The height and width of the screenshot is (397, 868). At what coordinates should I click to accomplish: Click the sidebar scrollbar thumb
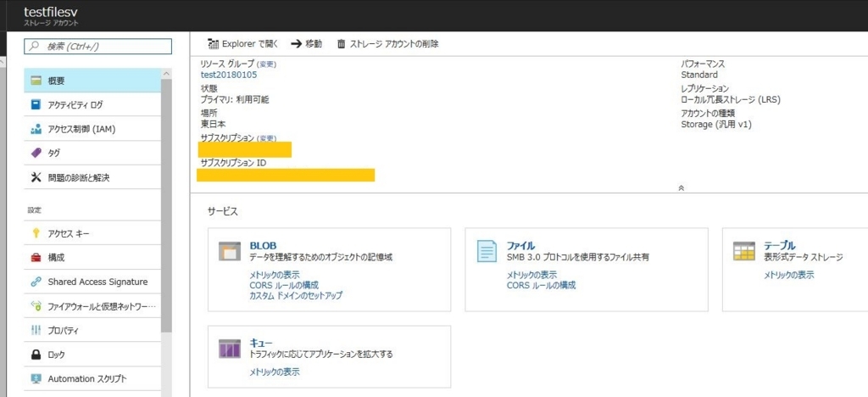tap(167, 206)
